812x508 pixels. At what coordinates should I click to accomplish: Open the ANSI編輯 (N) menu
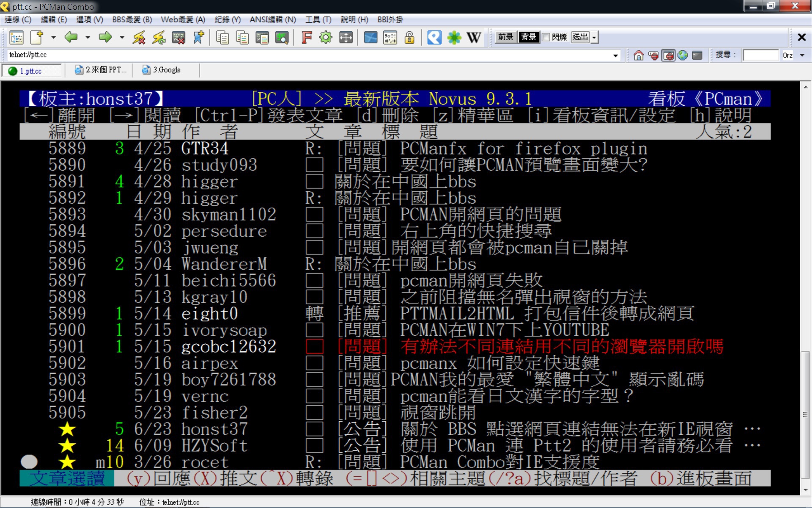[273, 19]
